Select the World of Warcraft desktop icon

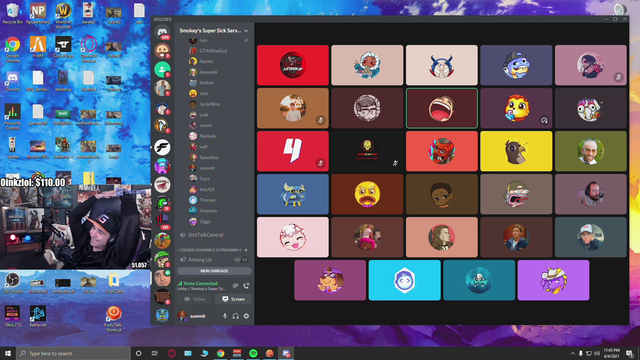coord(63,16)
